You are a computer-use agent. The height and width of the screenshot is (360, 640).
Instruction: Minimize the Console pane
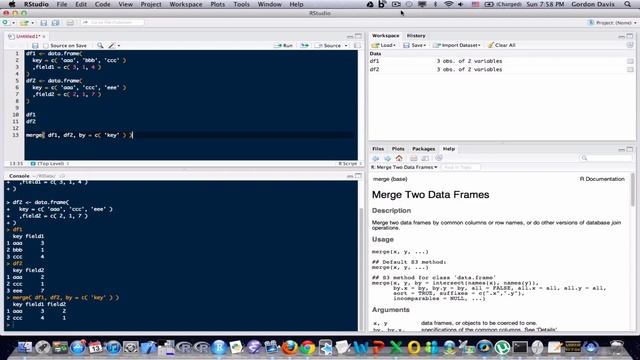coord(350,176)
